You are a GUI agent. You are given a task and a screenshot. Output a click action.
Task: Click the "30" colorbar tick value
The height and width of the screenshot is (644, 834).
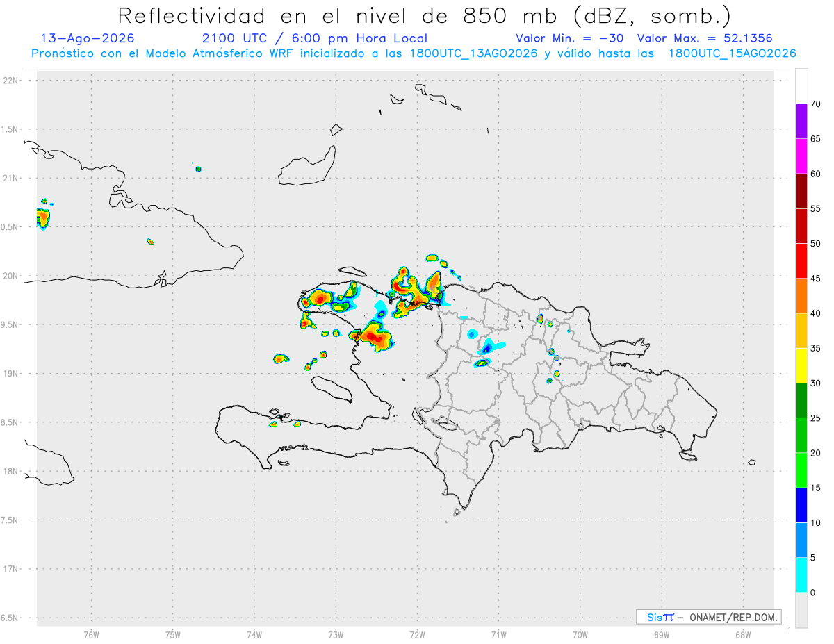coord(815,383)
